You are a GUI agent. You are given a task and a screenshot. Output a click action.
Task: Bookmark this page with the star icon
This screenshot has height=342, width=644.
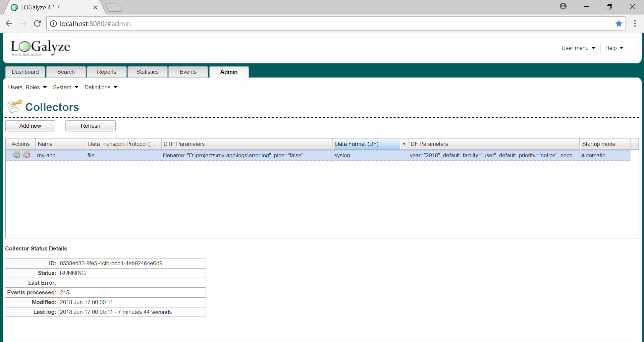click(x=619, y=23)
